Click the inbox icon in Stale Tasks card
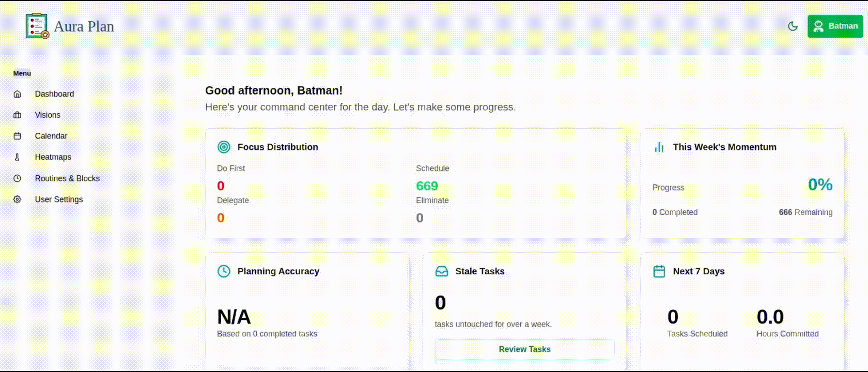868x372 pixels. [442, 271]
